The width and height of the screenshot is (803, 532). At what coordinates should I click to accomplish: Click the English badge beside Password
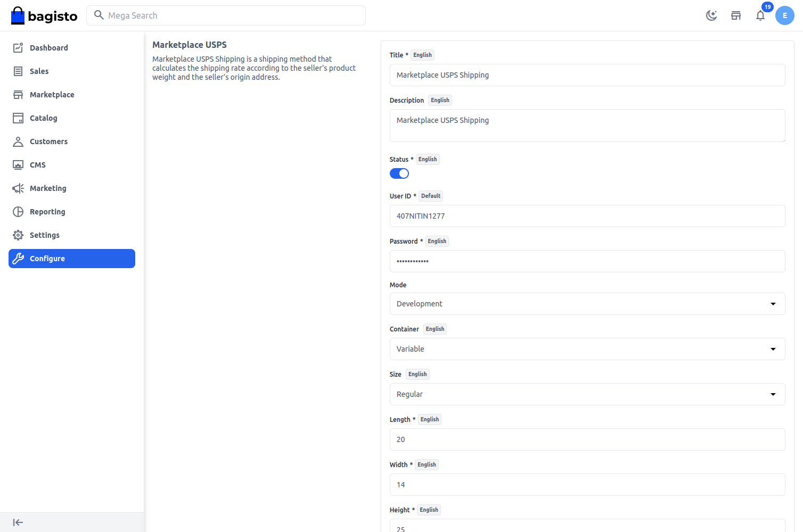coord(437,241)
